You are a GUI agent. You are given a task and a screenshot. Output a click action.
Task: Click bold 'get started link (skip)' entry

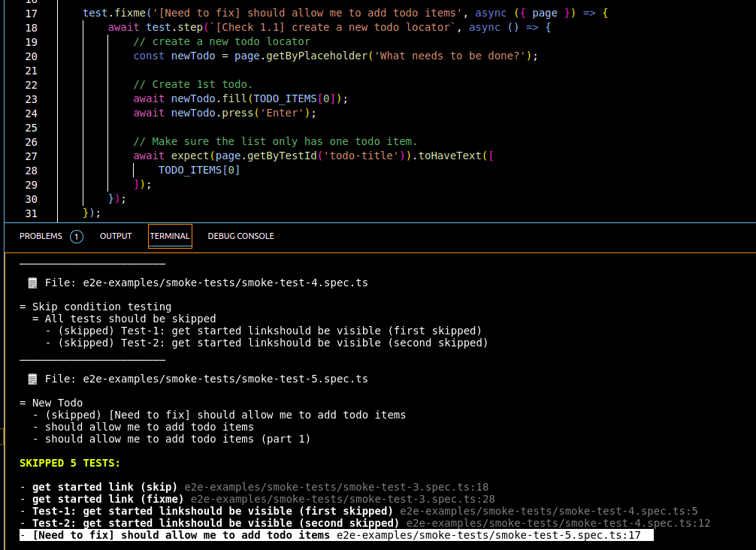104,488
